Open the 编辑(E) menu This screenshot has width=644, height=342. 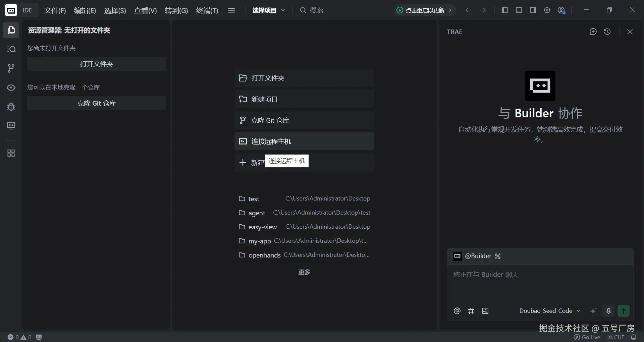pos(85,10)
